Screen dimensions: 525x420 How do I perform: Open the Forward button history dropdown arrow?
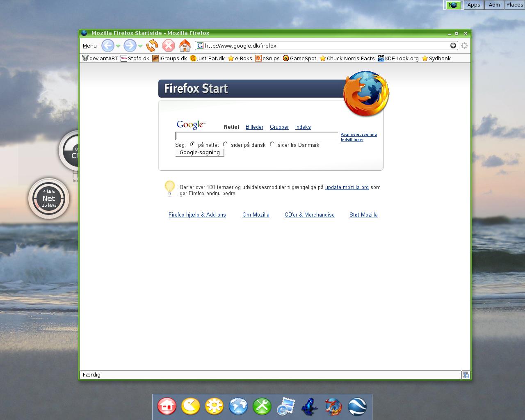140,46
